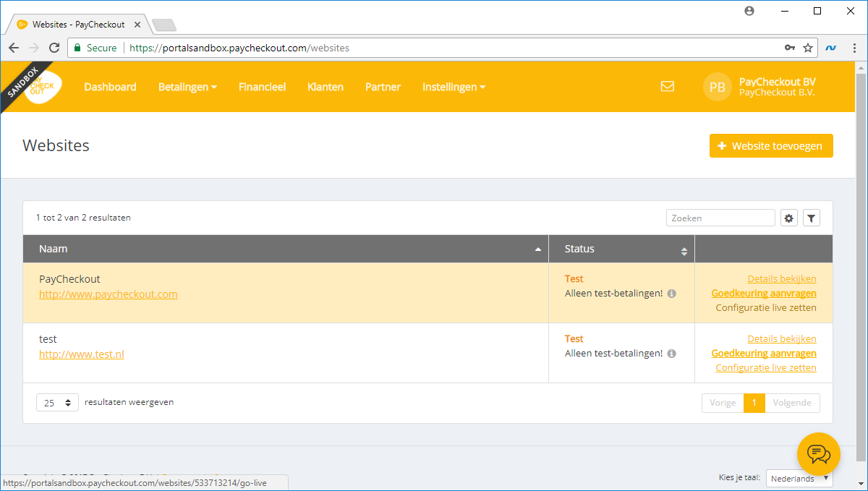868x491 pixels.
Task: Click the blue browser extension icon
Action: pyautogui.click(x=831, y=48)
